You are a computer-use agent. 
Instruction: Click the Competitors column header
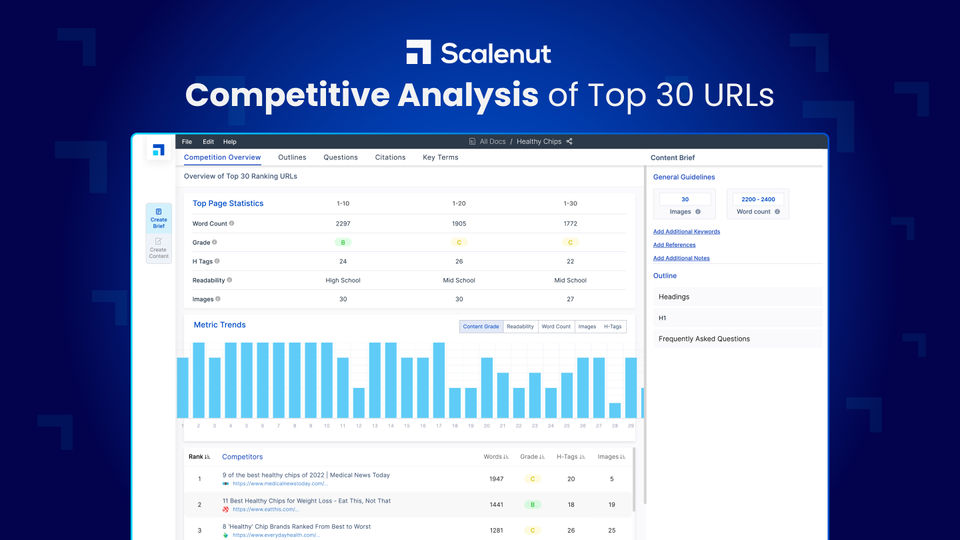coord(242,457)
